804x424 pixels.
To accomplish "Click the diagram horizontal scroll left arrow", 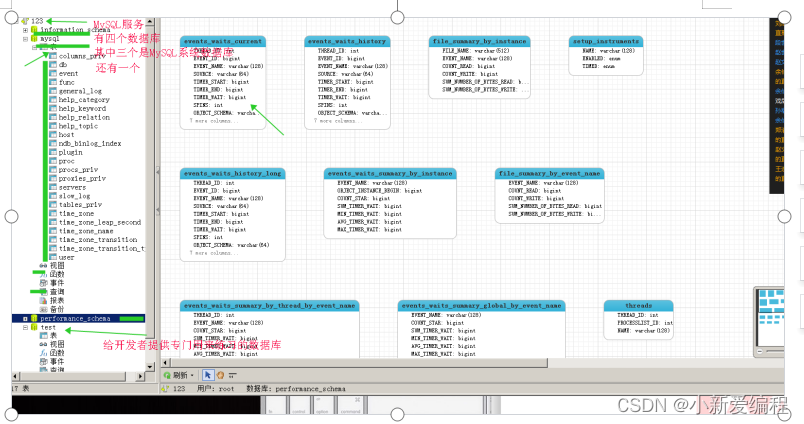I will (x=166, y=362).
